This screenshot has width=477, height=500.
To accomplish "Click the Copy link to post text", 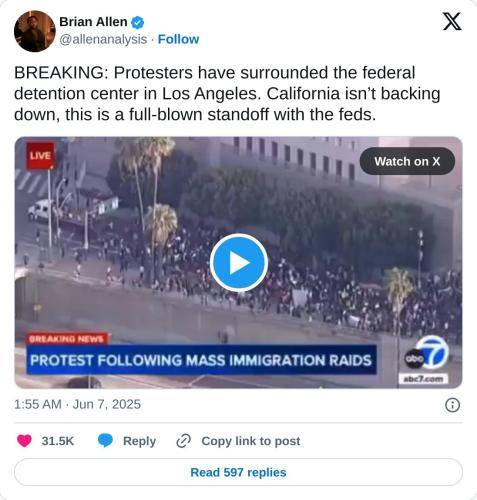I will click(x=251, y=441).
